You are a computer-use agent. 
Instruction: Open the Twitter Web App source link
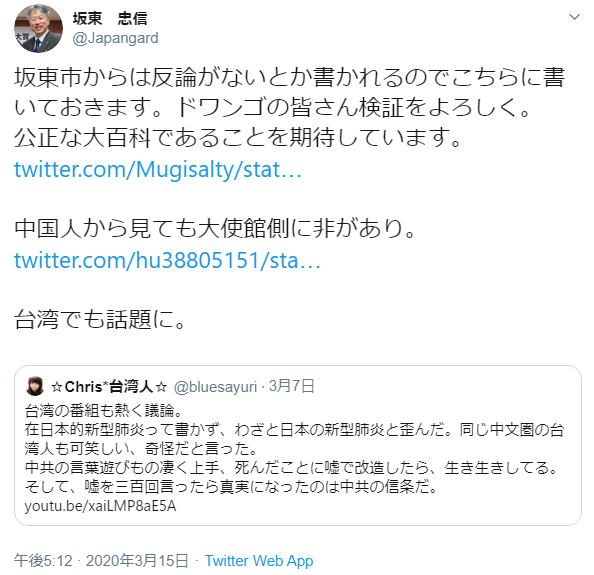pos(259,561)
